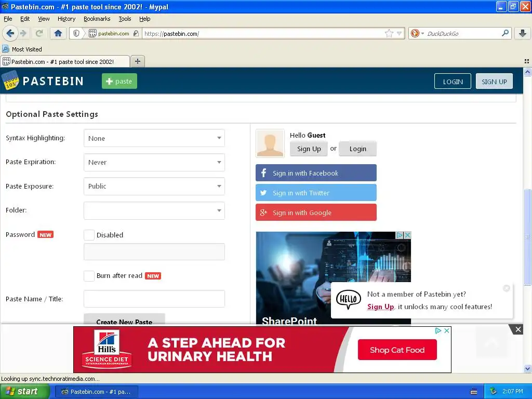Open the File menu
This screenshot has height=399, width=532.
coord(8,19)
